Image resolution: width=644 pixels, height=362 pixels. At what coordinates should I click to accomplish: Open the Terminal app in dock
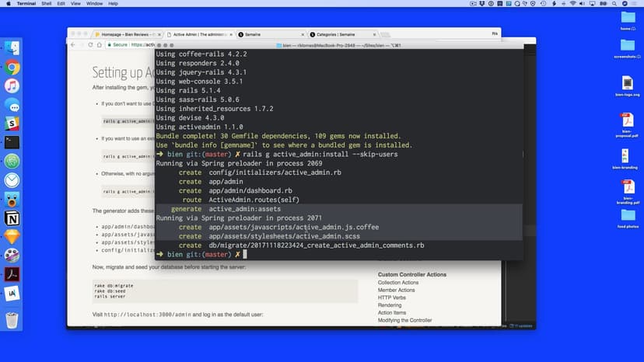click(12, 142)
